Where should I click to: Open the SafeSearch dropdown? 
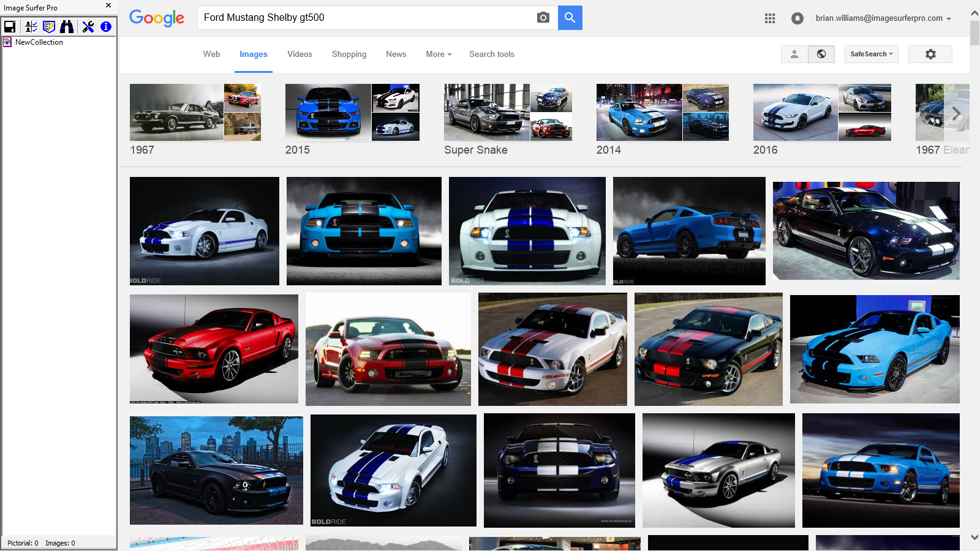point(872,54)
